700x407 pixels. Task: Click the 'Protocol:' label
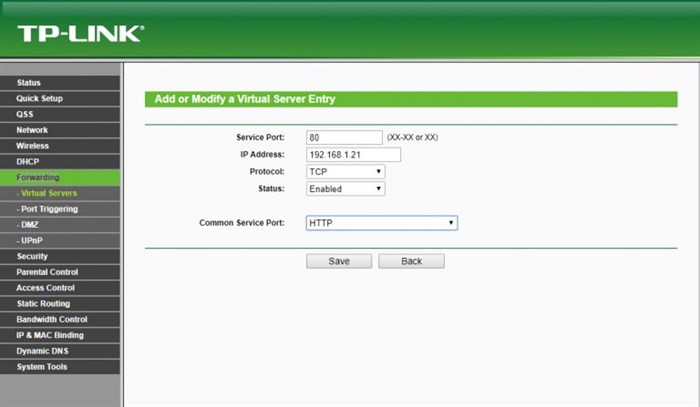[267, 171]
